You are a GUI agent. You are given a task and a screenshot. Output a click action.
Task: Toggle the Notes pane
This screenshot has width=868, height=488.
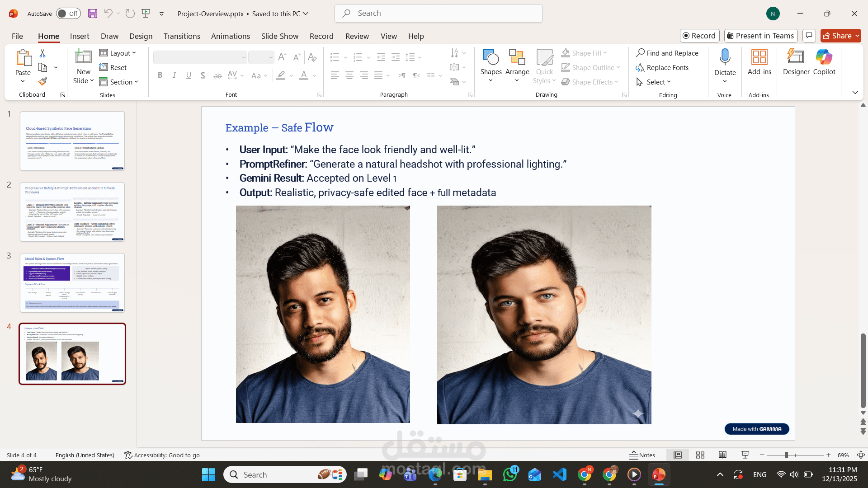[642, 455]
